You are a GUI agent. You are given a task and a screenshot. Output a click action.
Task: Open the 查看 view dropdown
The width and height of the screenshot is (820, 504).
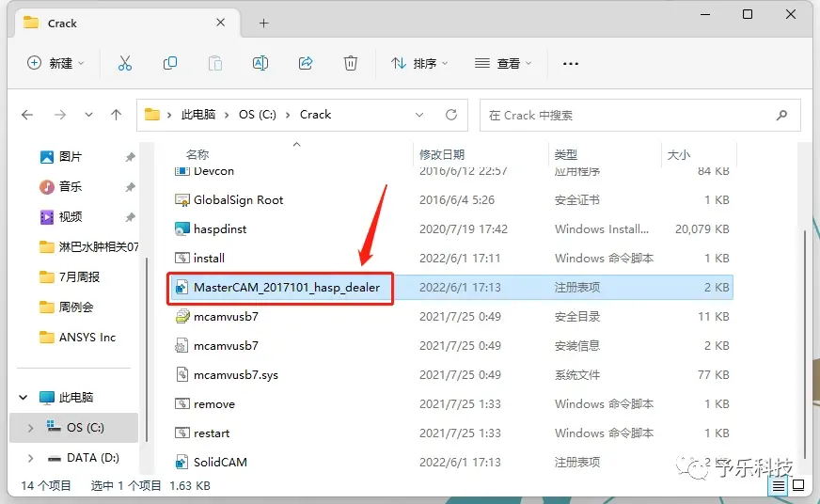coord(503,63)
